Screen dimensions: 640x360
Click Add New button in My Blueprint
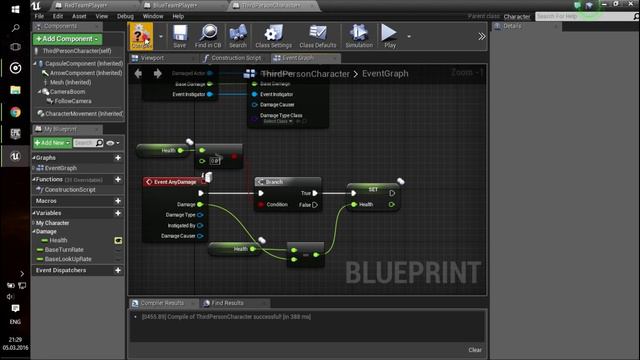point(52,143)
